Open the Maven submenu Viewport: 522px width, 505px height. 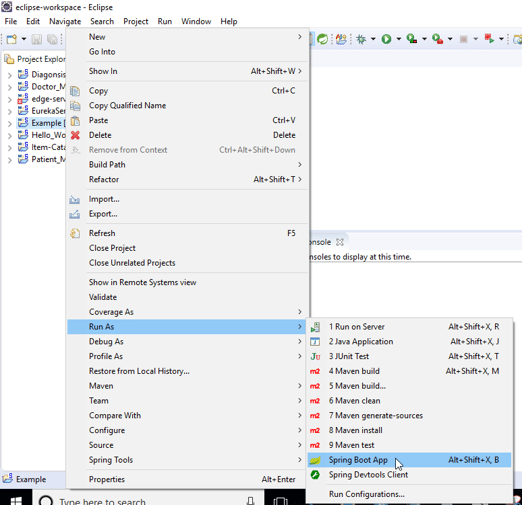tap(187, 386)
